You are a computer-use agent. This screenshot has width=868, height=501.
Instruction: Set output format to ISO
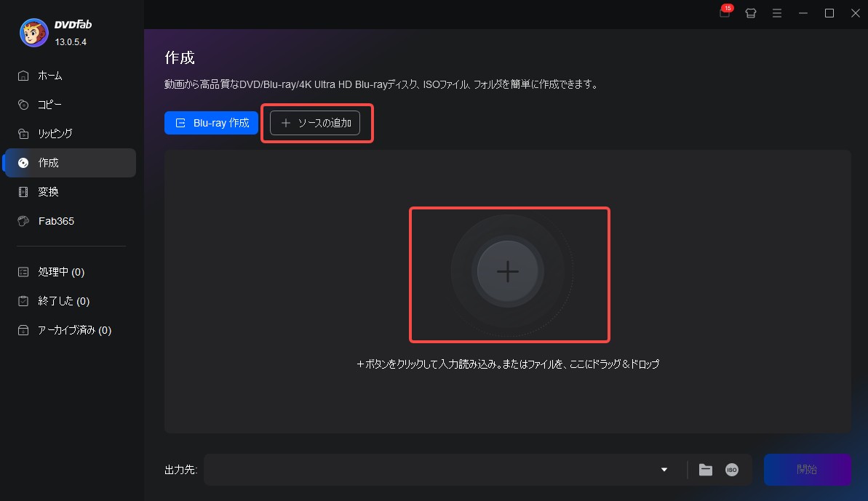pyautogui.click(x=731, y=469)
